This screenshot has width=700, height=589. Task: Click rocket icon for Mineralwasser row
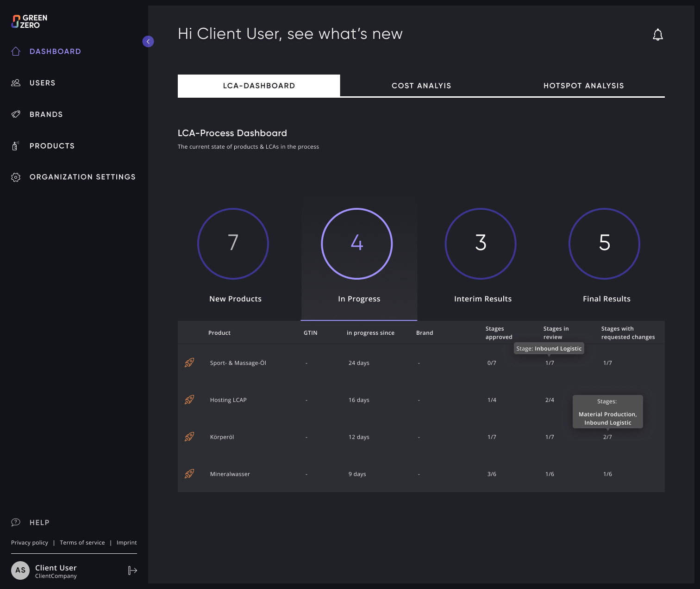[x=189, y=474]
